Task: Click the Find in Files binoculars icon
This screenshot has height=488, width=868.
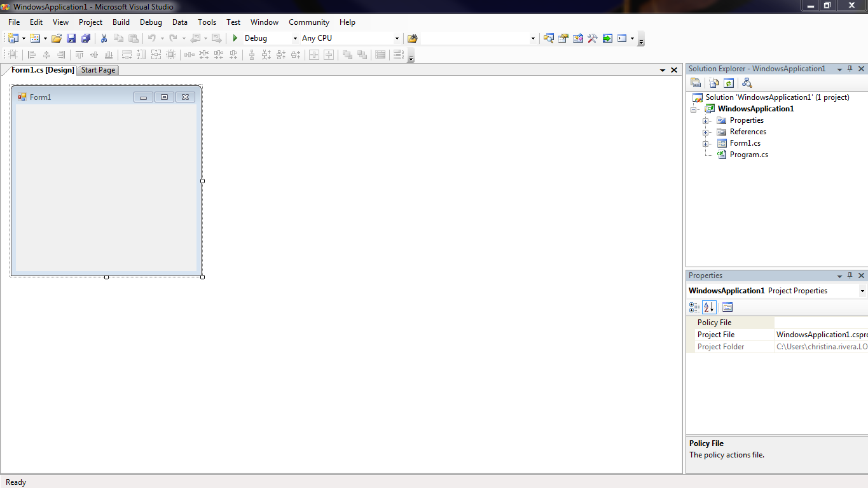Action: tap(412, 38)
